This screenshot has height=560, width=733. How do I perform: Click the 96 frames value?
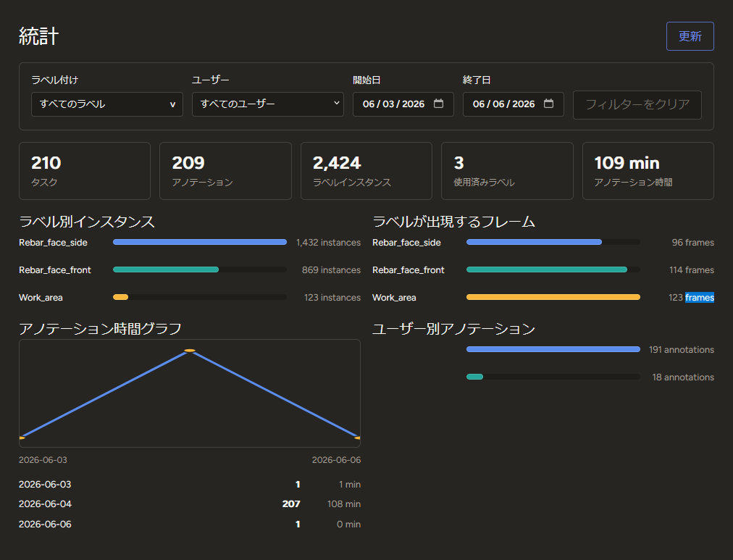(692, 243)
